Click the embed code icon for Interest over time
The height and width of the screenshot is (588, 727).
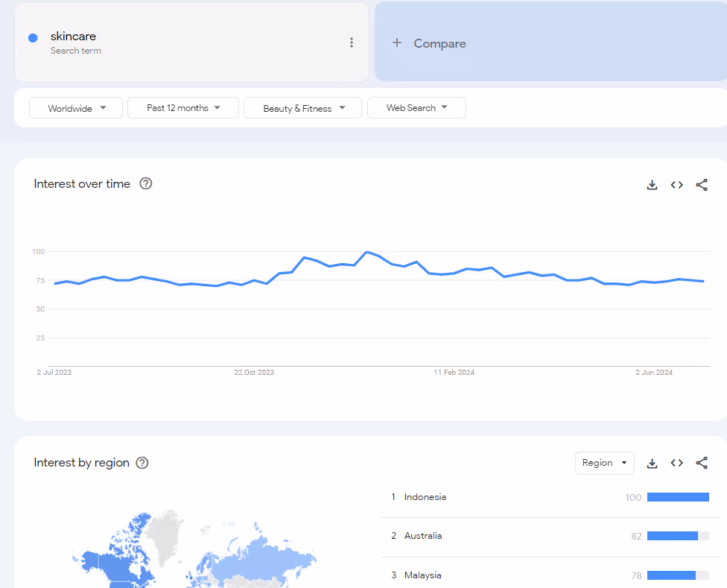[676, 184]
